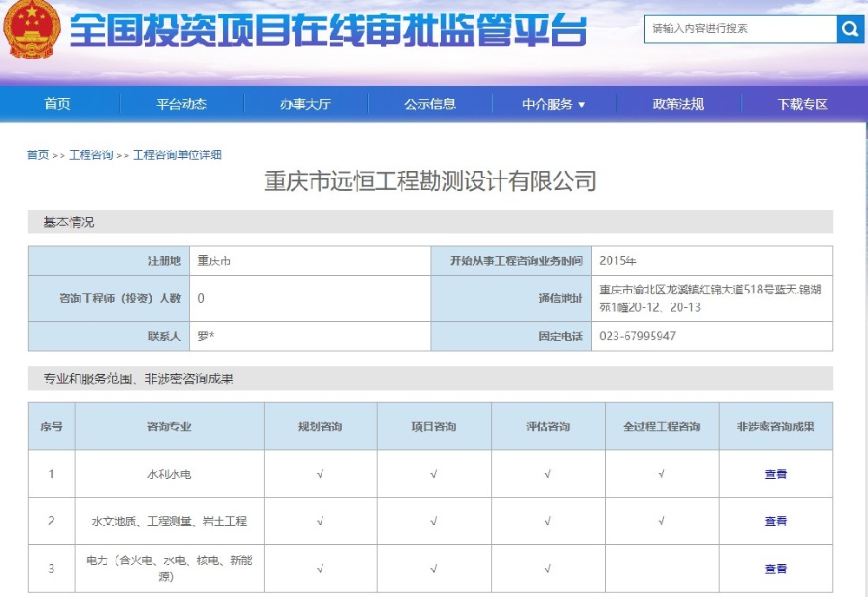View results for 水文地质 row
Screen dimensions: 868x597
pyautogui.click(x=775, y=522)
